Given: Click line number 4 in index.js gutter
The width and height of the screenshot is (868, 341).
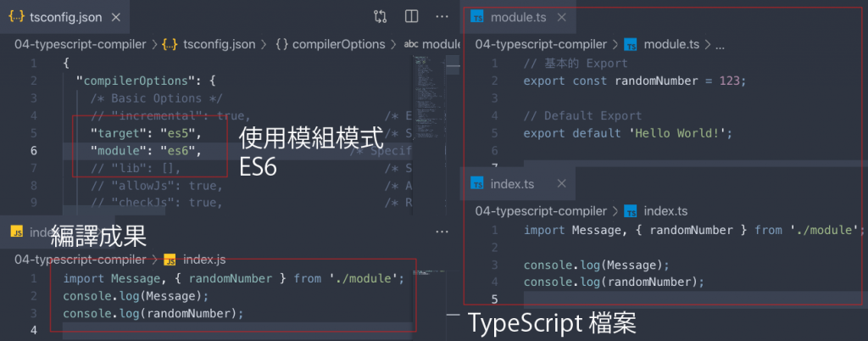Looking at the screenshot, I should tap(34, 331).
